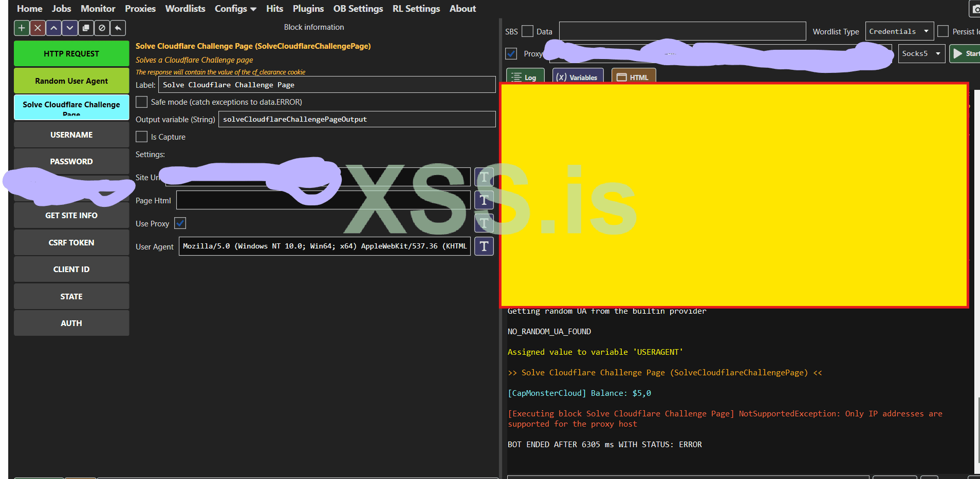Switch to the HTML tab
Screen dimensions: 980x479
pyautogui.click(x=634, y=76)
